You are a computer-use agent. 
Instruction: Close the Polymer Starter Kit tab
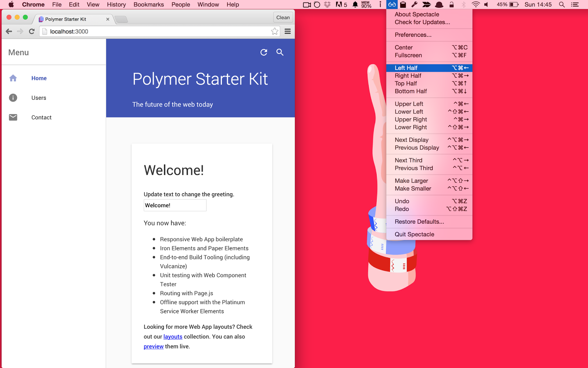(x=108, y=19)
